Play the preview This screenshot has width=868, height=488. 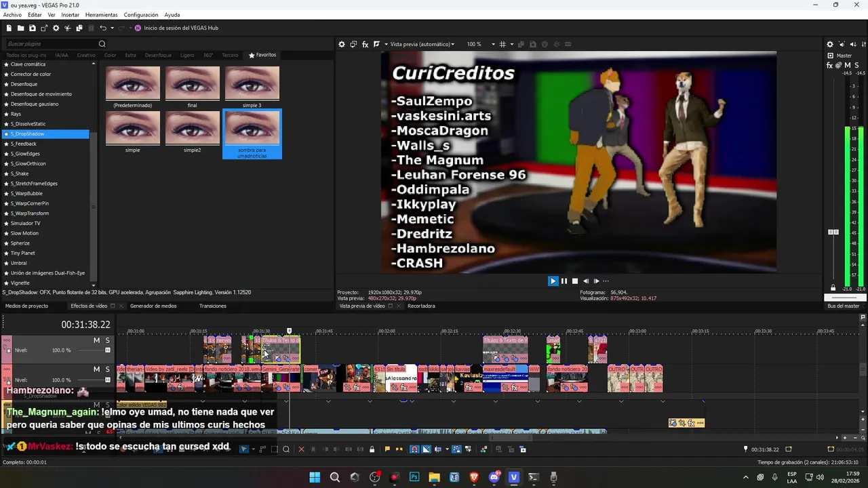tap(553, 281)
